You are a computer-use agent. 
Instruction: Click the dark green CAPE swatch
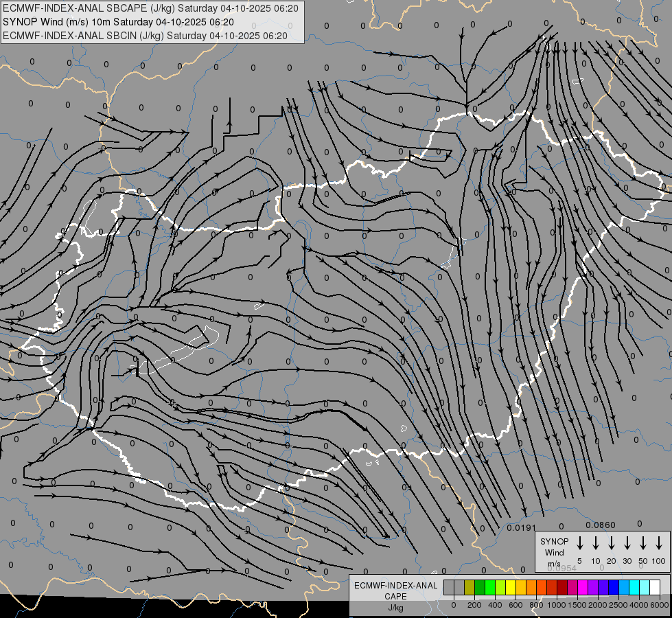[x=480, y=587]
